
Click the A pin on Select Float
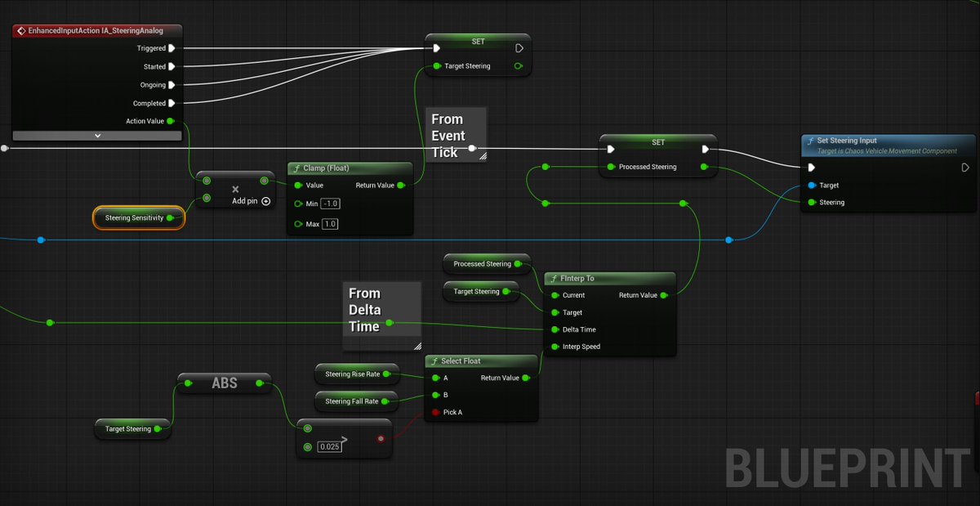435,378
